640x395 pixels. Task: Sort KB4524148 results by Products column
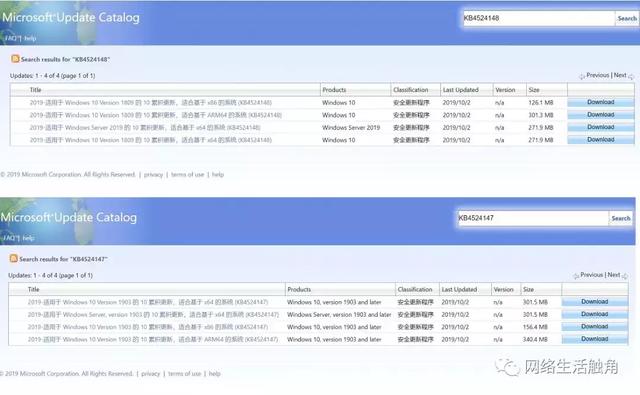coord(334,90)
